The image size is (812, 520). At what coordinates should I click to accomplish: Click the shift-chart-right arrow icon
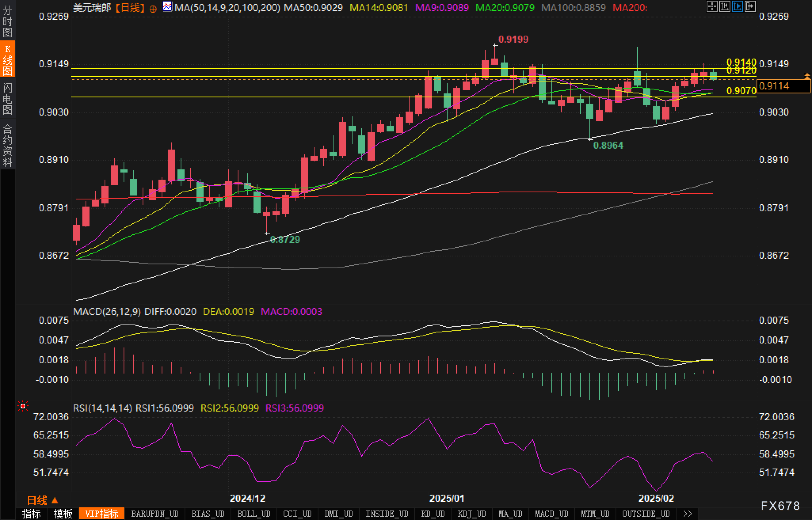pos(750,6)
